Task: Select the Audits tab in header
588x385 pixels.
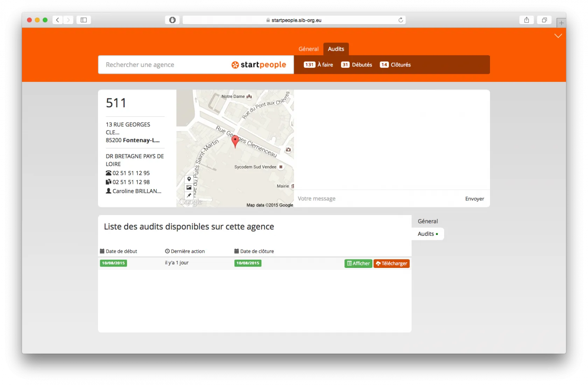Action: click(x=336, y=49)
